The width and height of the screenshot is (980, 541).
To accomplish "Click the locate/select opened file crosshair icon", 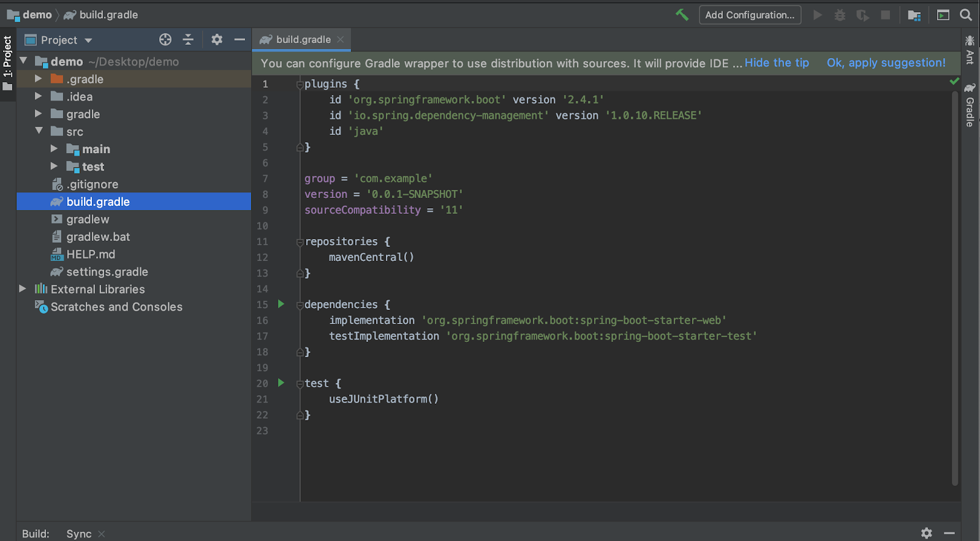I will pos(165,40).
